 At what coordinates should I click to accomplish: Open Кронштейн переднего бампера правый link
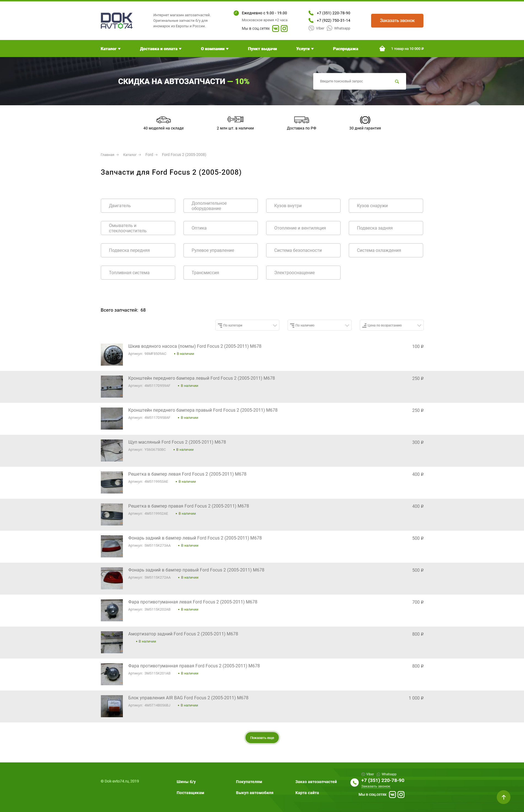[203, 410]
